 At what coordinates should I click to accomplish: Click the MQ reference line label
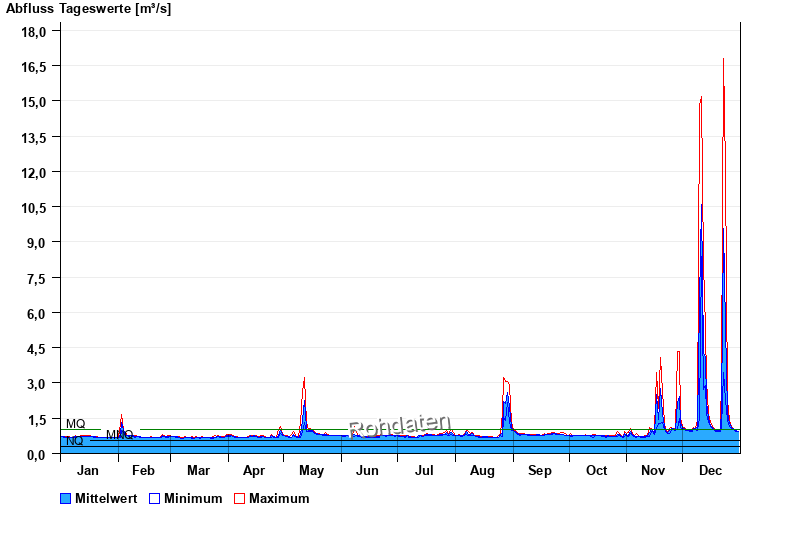coord(76,424)
